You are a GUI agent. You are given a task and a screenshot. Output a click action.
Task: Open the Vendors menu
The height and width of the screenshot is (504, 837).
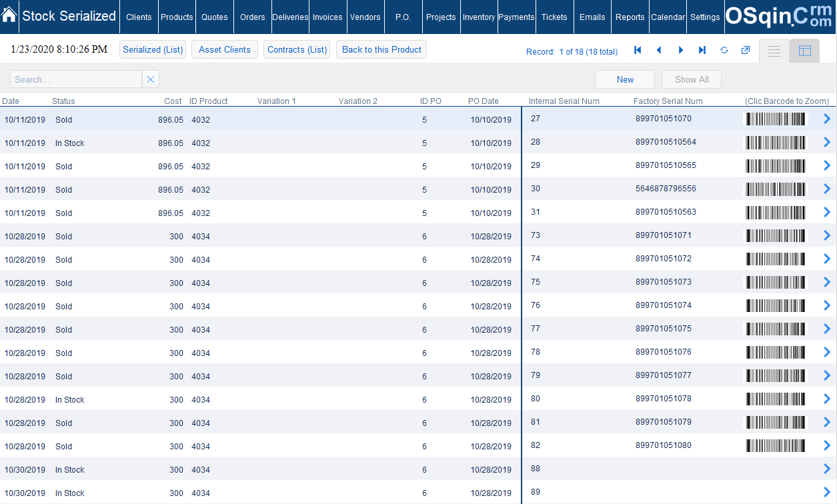tap(365, 17)
